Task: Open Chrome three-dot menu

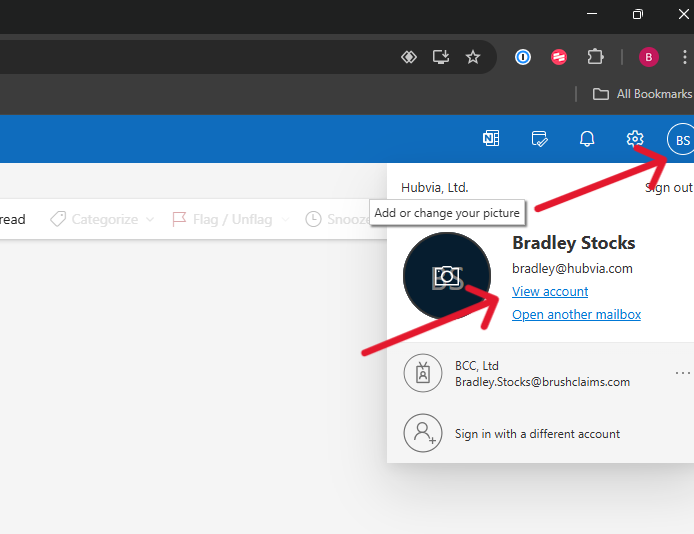Action: tap(684, 57)
